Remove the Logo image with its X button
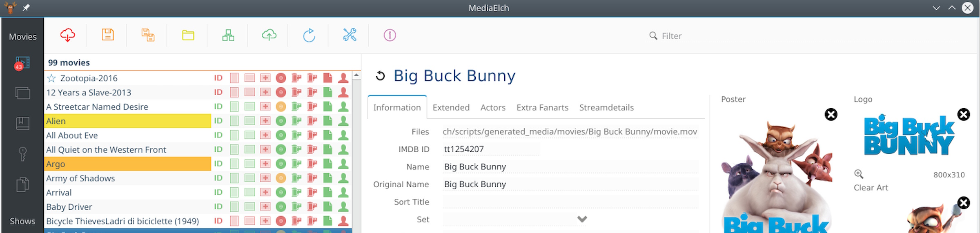Image resolution: width=980 pixels, height=233 pixels. point(964,114)
